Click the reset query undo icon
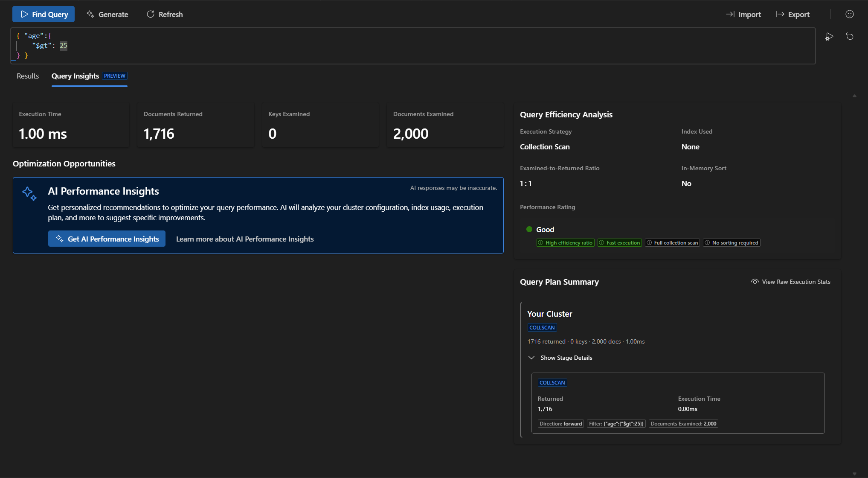The width and height of the screenshot is (868, 478). [x=849, y=36]
